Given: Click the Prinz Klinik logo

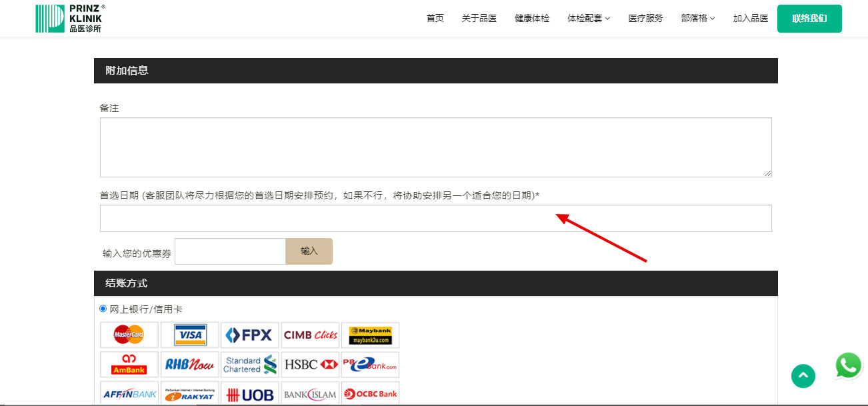Looking at the screenshot, I should [70, 19].
